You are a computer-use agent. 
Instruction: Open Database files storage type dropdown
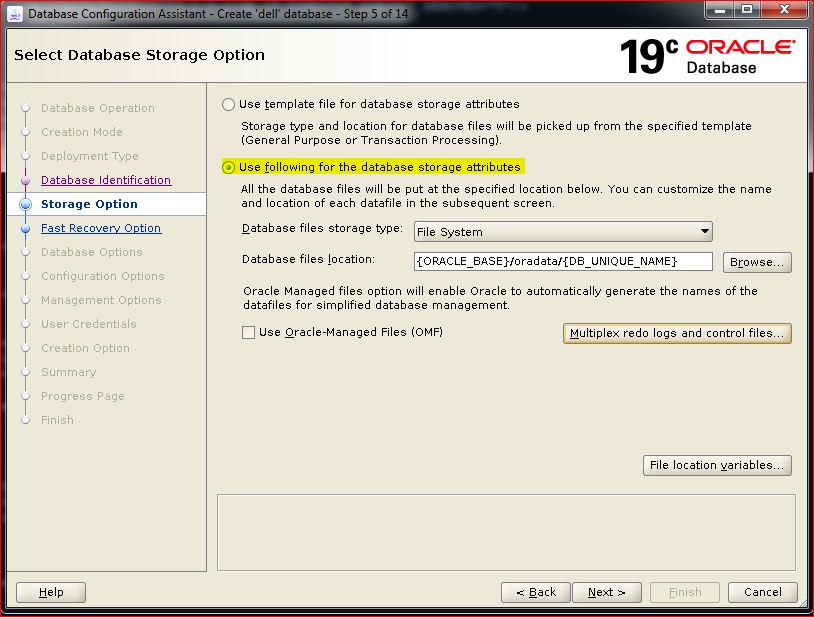[x=562, y=232]
